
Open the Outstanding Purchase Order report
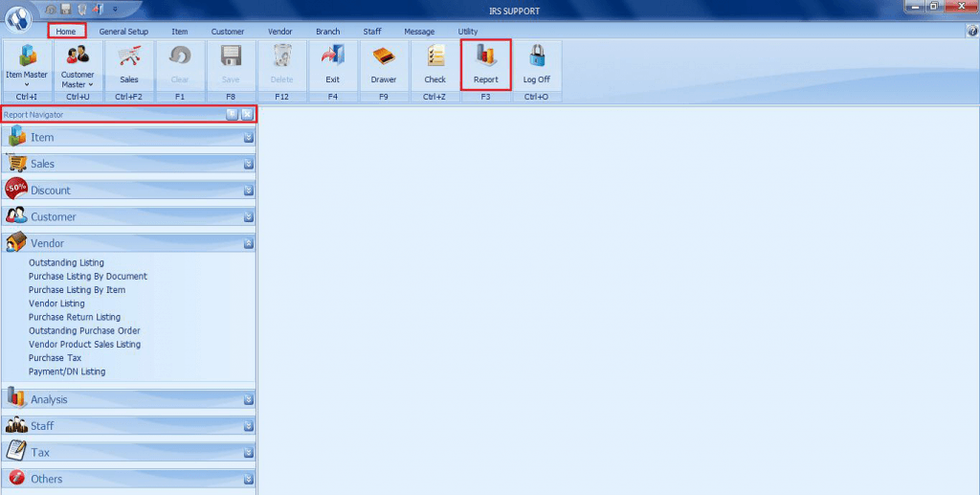click(84, 330)
